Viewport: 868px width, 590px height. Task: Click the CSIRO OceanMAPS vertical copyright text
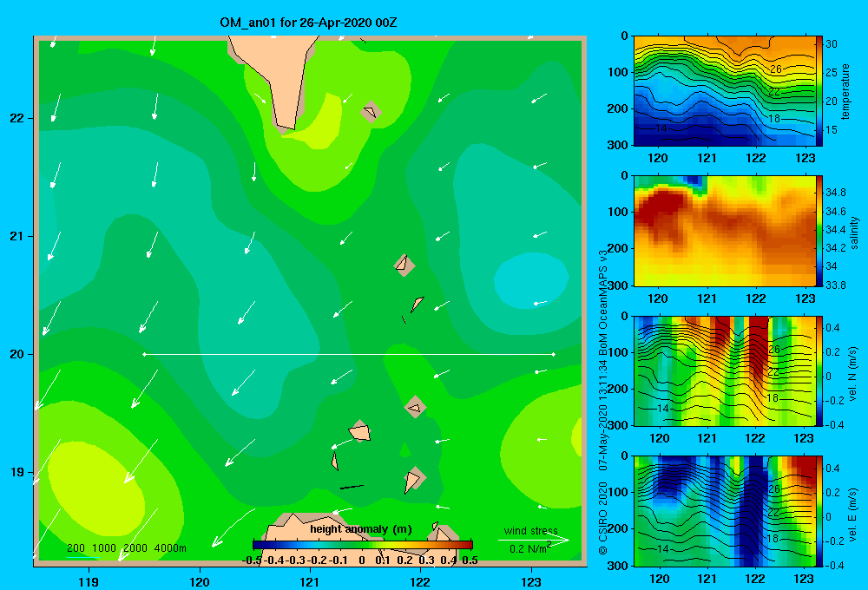click(603, 403)
